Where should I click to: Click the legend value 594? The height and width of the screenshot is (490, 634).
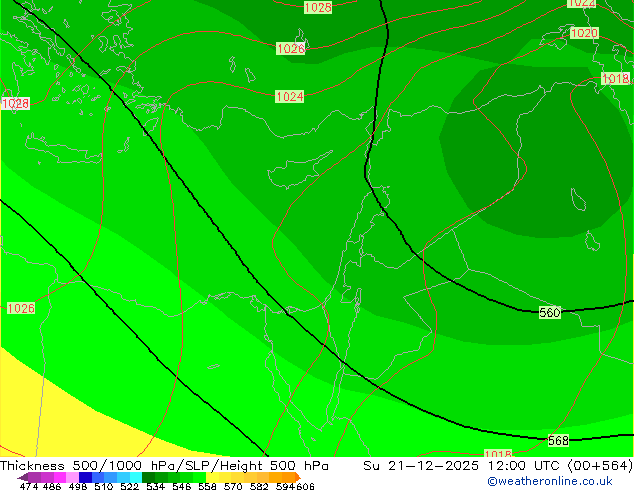pyautogui.click(x=285, y=486)
